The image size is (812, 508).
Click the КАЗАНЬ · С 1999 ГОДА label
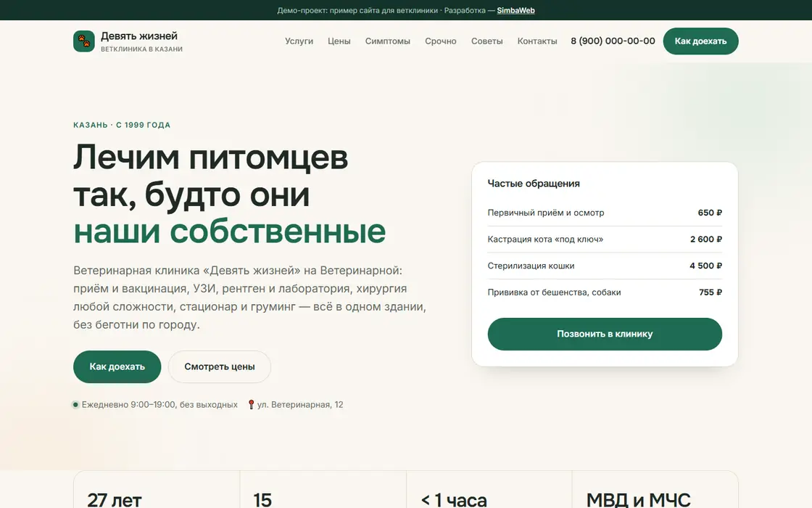point(122,125)
